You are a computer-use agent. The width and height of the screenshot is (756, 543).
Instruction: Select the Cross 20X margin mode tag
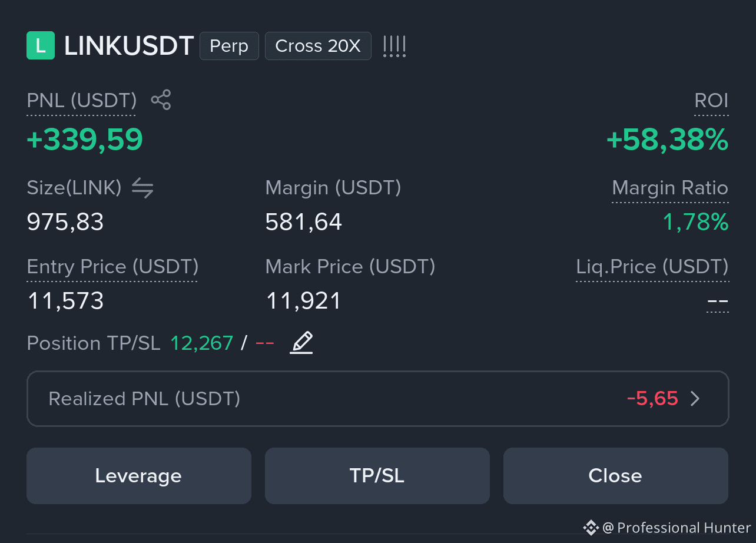[318, 46]
